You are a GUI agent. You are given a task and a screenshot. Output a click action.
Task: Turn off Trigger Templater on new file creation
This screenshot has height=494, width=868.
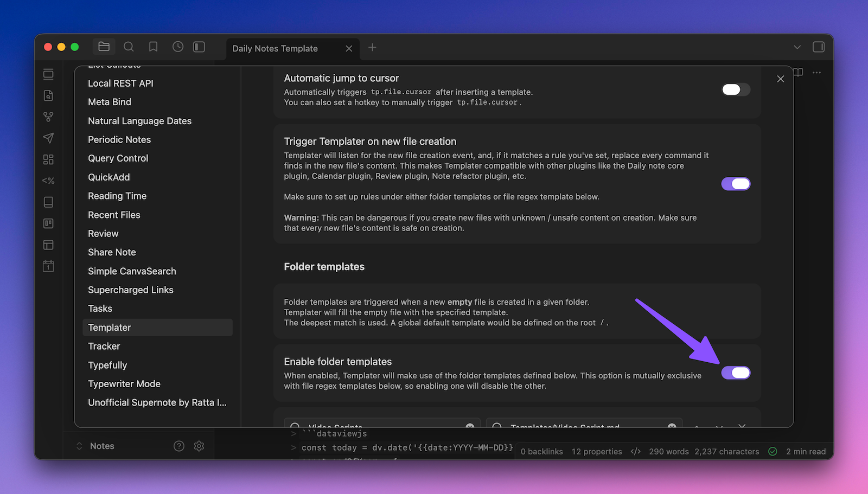click(x=736, y=184)
